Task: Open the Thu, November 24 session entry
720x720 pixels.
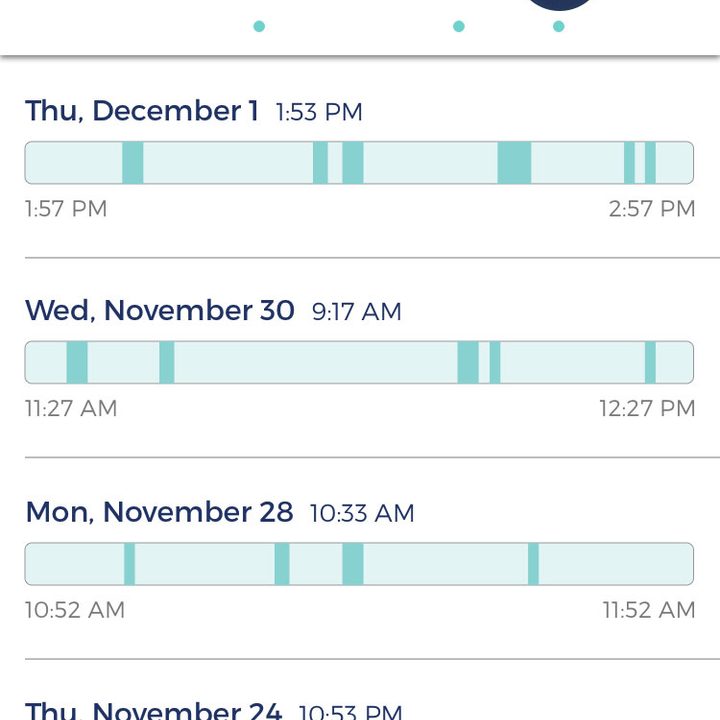Action: coord(360,690)
